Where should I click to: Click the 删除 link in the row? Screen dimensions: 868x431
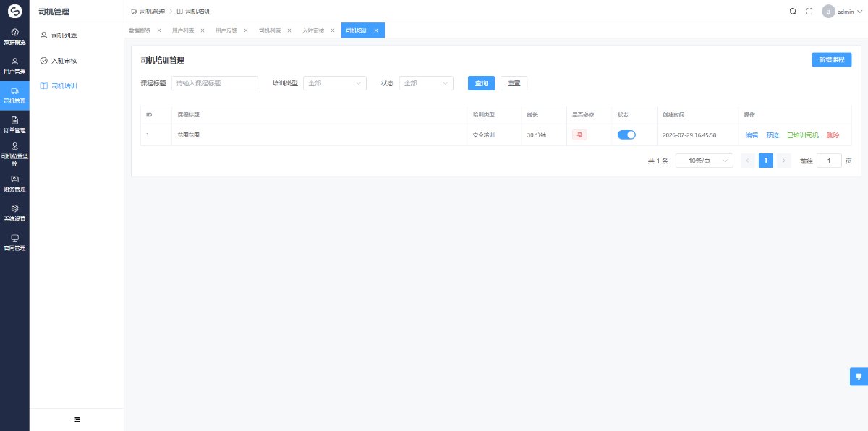tap(833, 135)
